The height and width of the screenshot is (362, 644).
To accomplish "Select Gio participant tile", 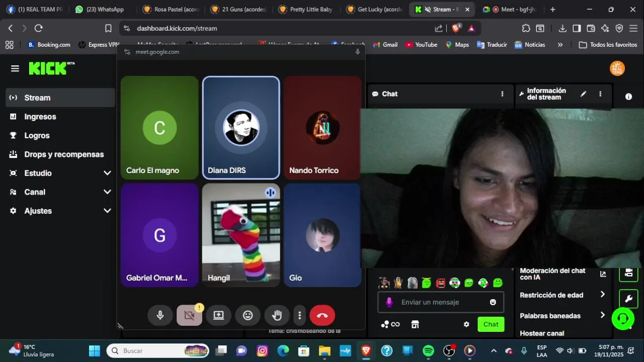I will click(x=323, y=235).
